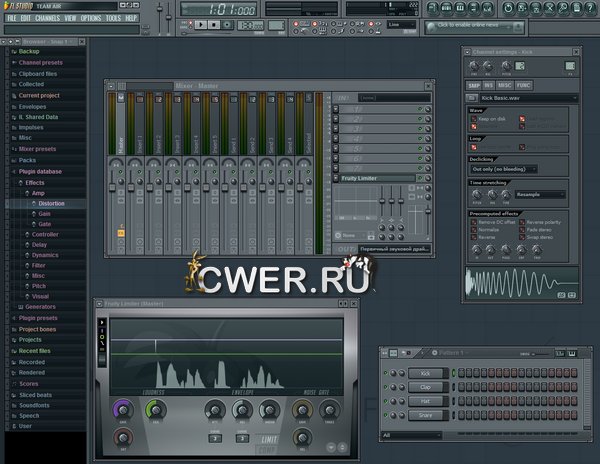600x464 pixels.
Task: Switch to the MISC tab in Channel settings
Action: pos(507,85)
